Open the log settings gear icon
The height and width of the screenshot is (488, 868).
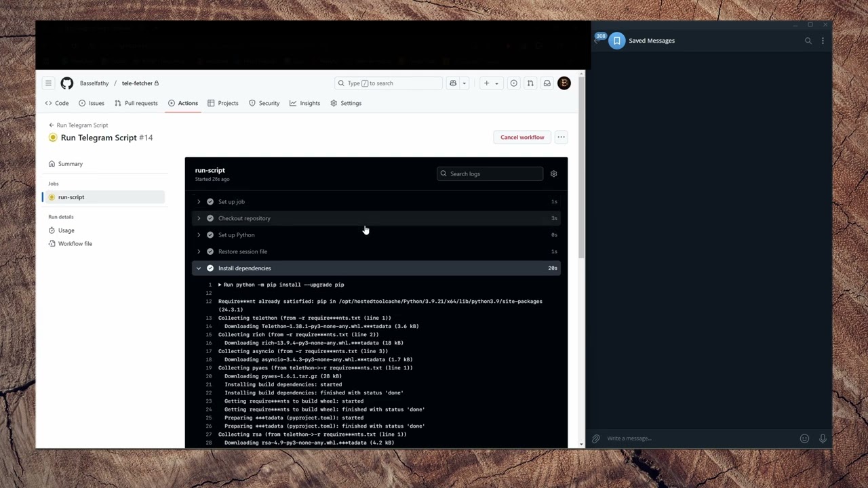pyautogui.click(x=553, y=174)
